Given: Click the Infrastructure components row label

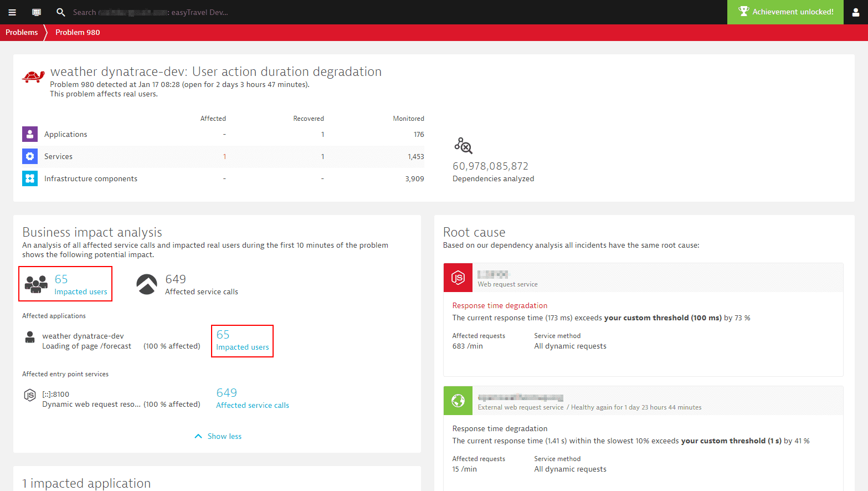Looking at the screenshot, I should [91, 178].
